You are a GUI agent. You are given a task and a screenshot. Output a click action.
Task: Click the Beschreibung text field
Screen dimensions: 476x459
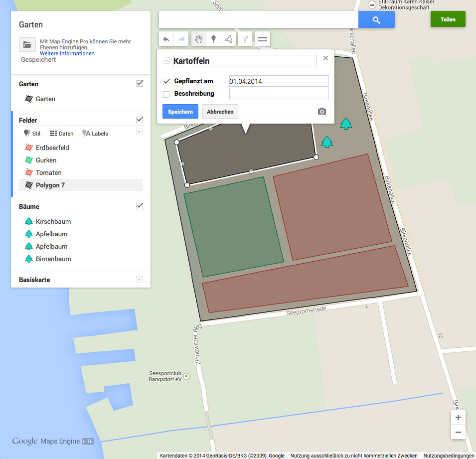[x=279, y=94]
